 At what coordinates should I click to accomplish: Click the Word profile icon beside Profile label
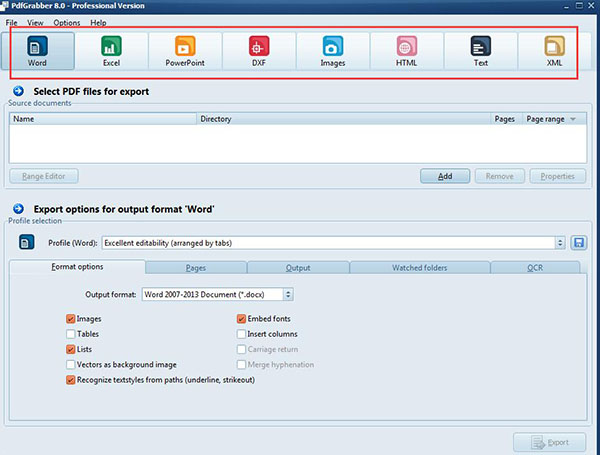(26, 242)
